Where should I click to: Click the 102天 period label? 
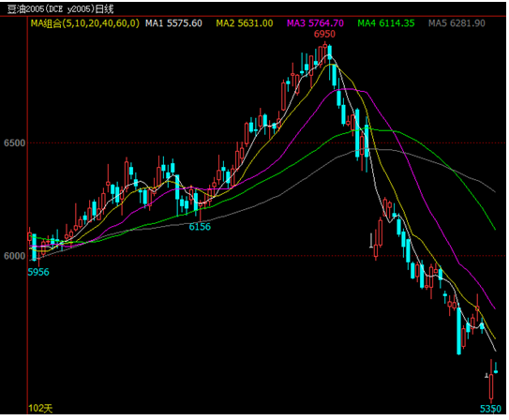40,409
